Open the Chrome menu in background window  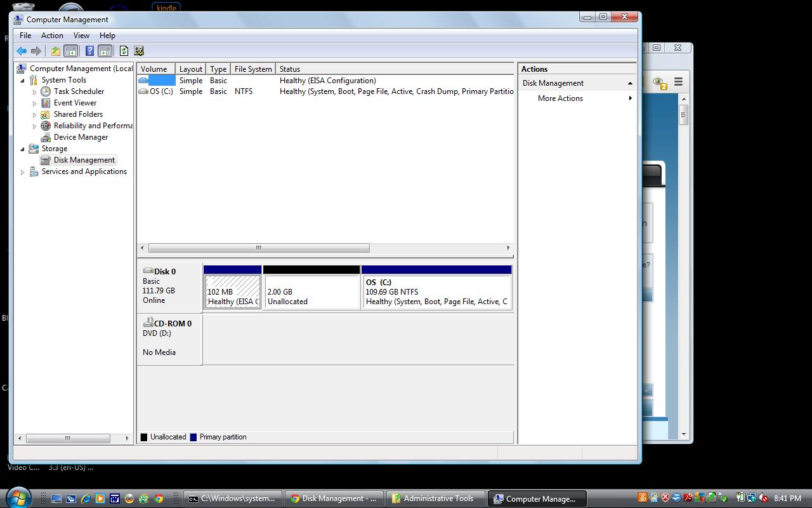pyautogui.click(x=678, y=82)
